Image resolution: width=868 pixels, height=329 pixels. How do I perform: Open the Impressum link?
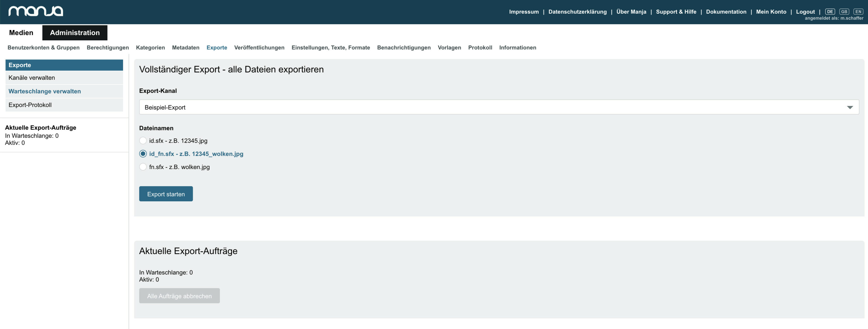(x=524, y=12)
